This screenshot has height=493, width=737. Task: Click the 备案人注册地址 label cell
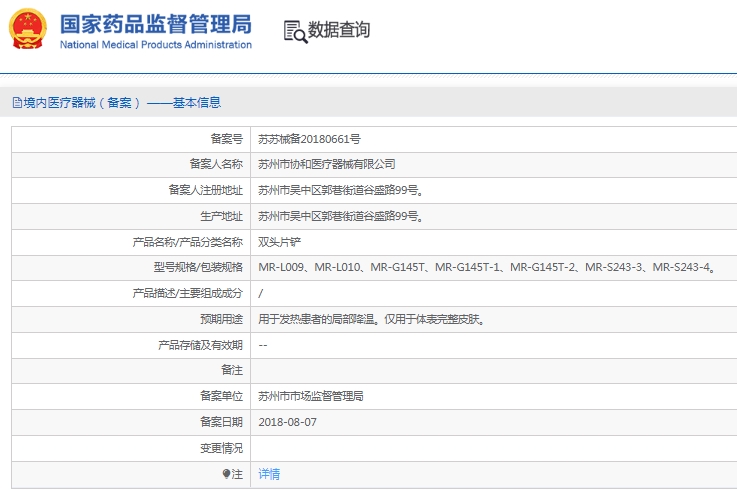tap(131, 190)
